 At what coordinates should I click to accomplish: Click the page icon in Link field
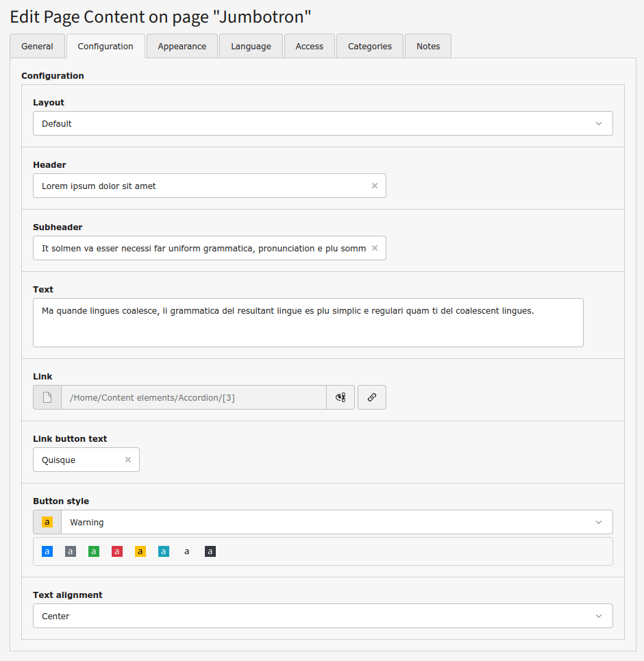click(47, 397)
